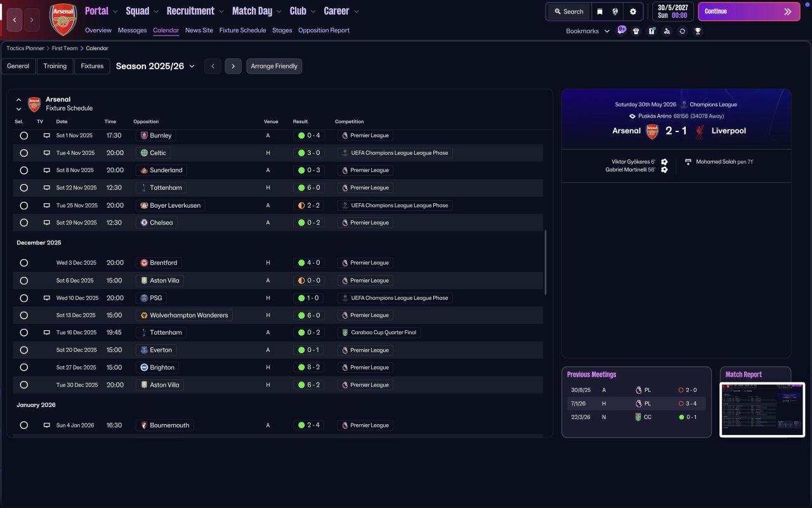Click the shirt kit shortcut icon
Viewport: 812px width, 508px height.
click(636, 31)
